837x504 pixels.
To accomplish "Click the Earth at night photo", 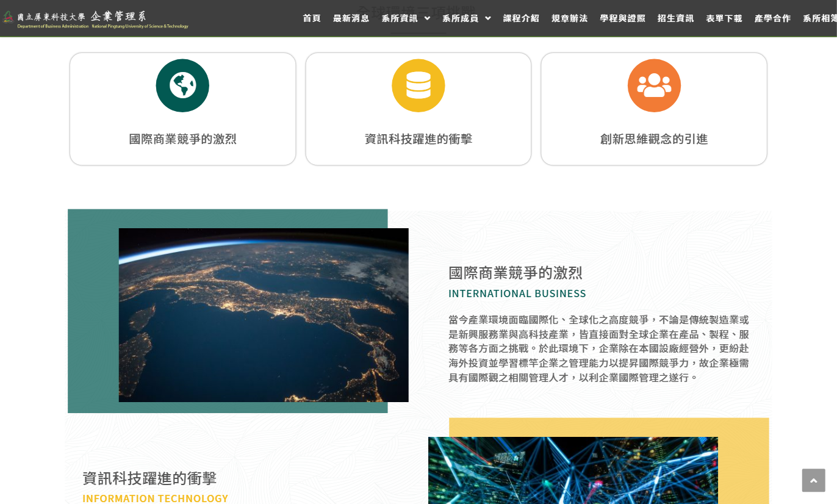I will pos(264,315).
